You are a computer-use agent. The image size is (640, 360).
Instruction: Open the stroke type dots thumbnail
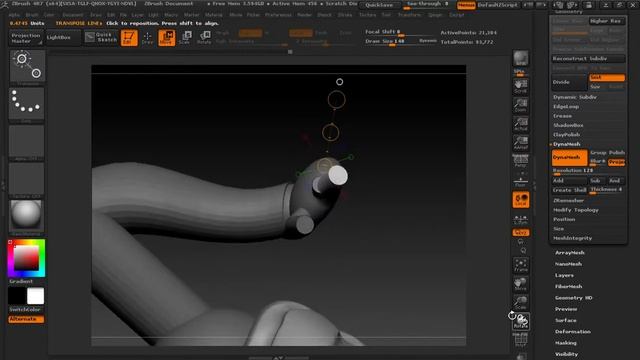[27, 104]
